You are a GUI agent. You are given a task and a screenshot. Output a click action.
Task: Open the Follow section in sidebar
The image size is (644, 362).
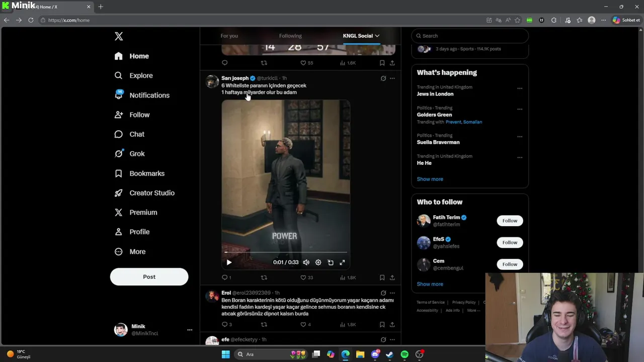click(x=132, y=115)
